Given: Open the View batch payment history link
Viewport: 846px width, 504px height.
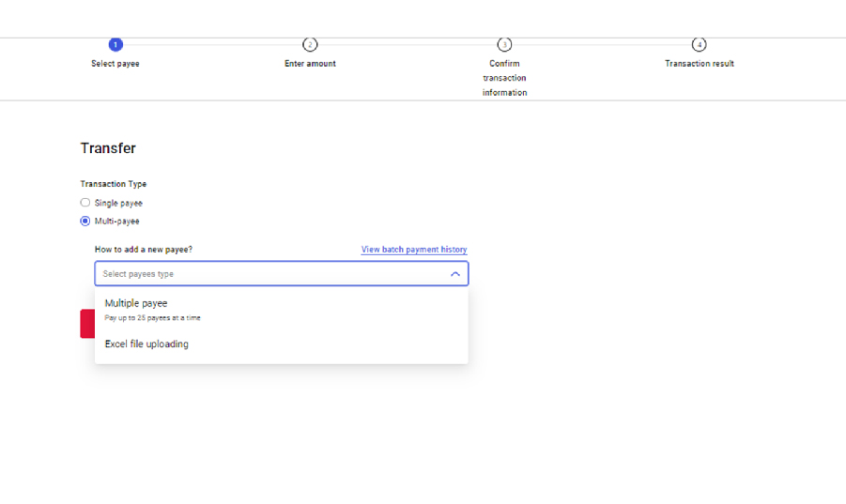Looking at the screenshot, I should (413, 250).
